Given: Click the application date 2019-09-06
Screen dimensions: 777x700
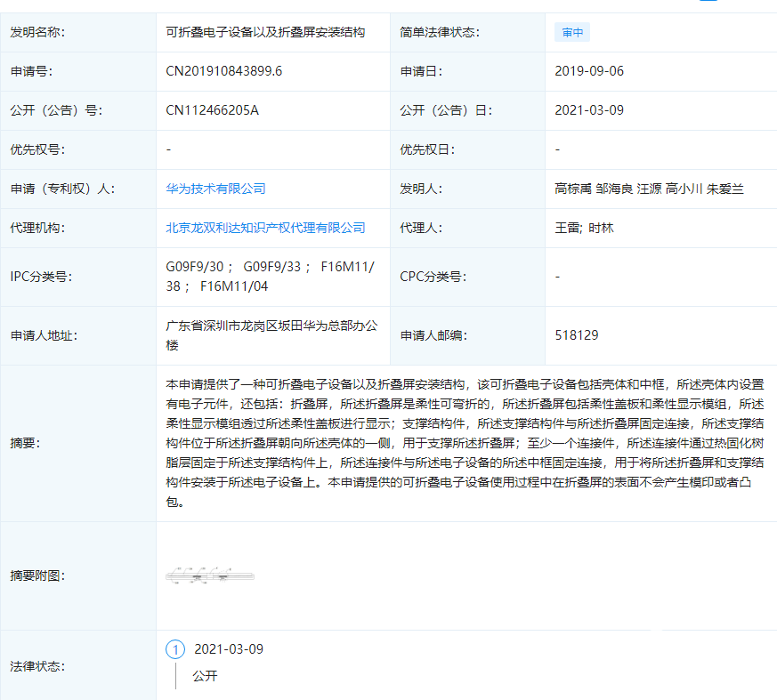Looking at the screenshot, I should [588, 71].
